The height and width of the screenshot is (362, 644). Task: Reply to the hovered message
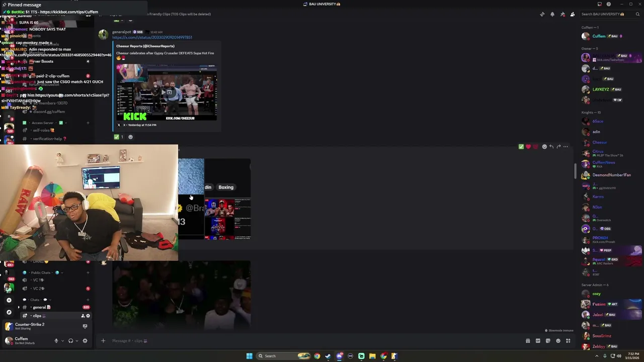(551, 147)
